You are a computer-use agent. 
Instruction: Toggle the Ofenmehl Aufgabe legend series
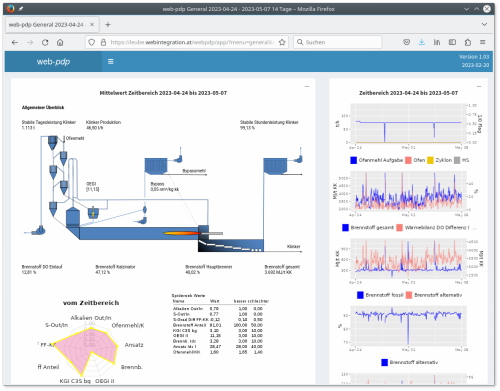pos(377,160)
